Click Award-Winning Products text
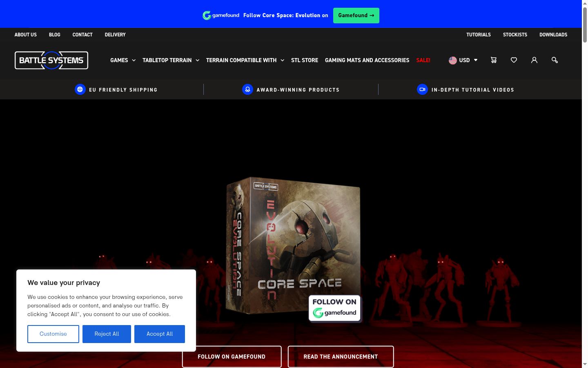Image resolution: width=588 pixels, height=368 pixels. (x=298, y=90)
